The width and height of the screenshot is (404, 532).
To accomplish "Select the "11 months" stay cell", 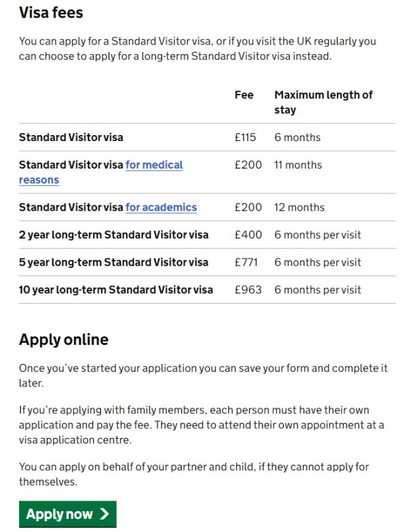I will (x=298, y=165).
